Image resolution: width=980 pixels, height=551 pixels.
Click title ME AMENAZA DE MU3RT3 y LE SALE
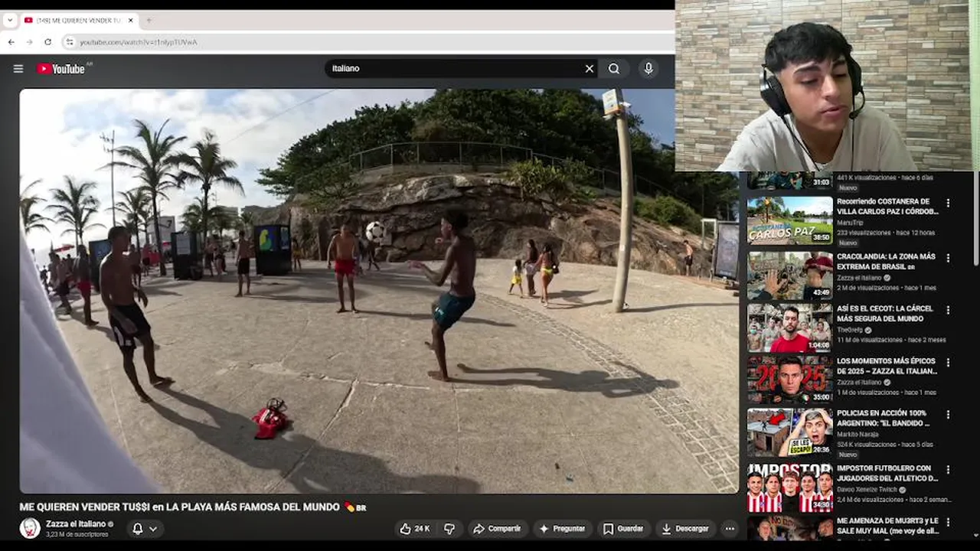point(887,525)
